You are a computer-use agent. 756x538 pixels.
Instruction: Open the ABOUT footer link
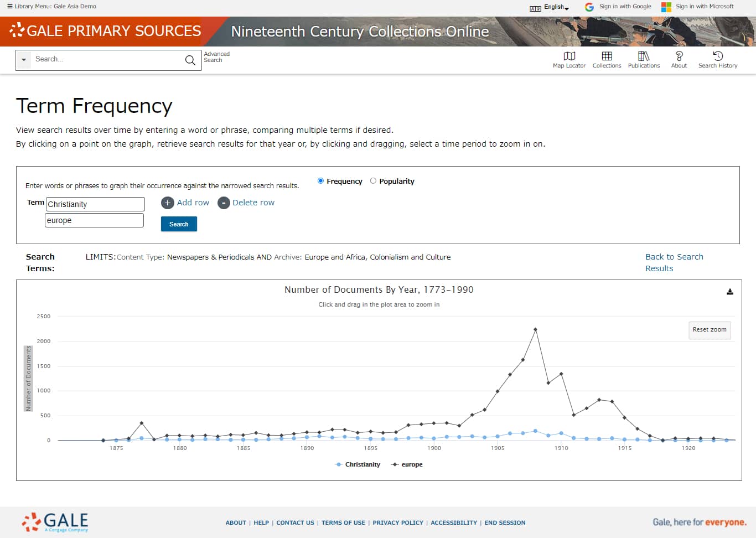coord(236,523)
